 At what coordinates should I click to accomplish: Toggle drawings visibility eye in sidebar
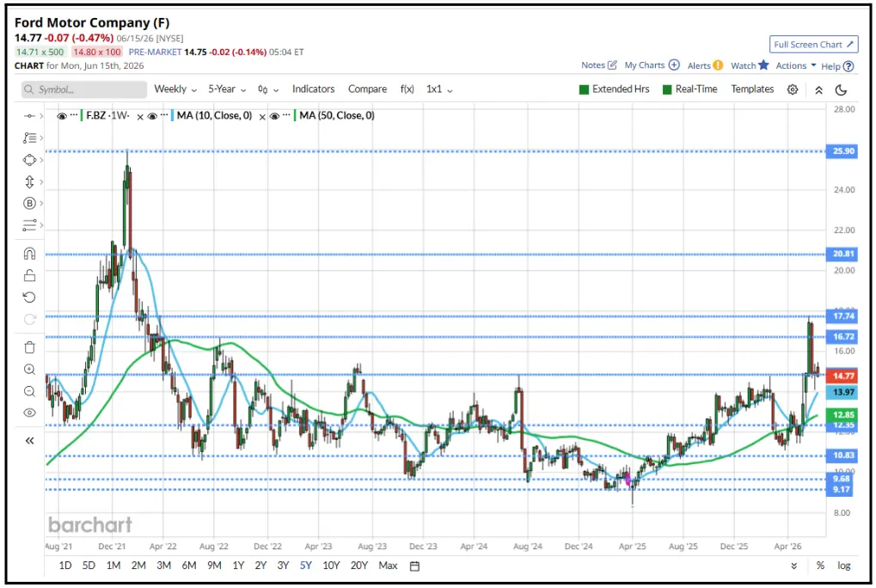29,413
